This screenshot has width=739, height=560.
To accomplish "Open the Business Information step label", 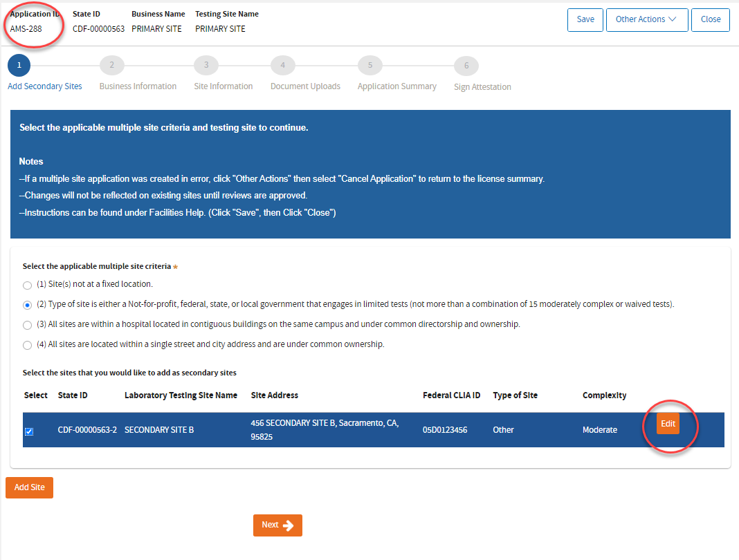I will click(138, 86).
